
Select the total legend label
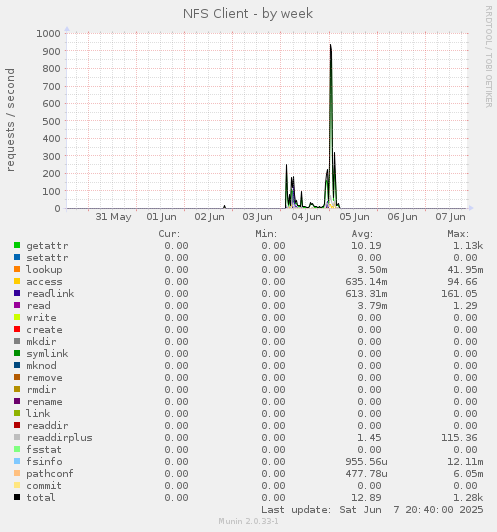pos(41,498)
